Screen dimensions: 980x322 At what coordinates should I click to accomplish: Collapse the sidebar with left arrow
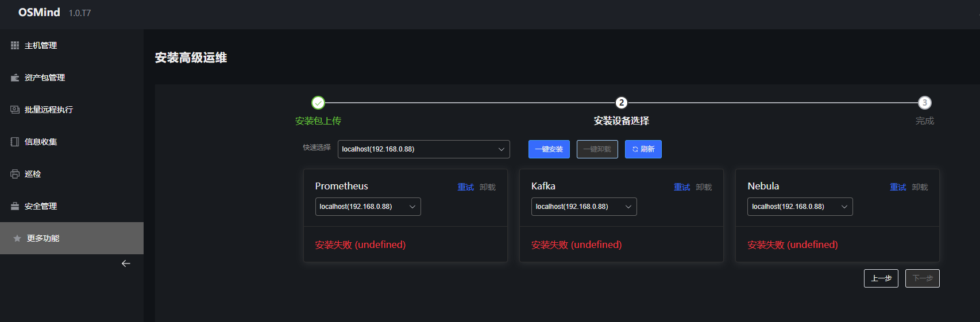[126, 263]
